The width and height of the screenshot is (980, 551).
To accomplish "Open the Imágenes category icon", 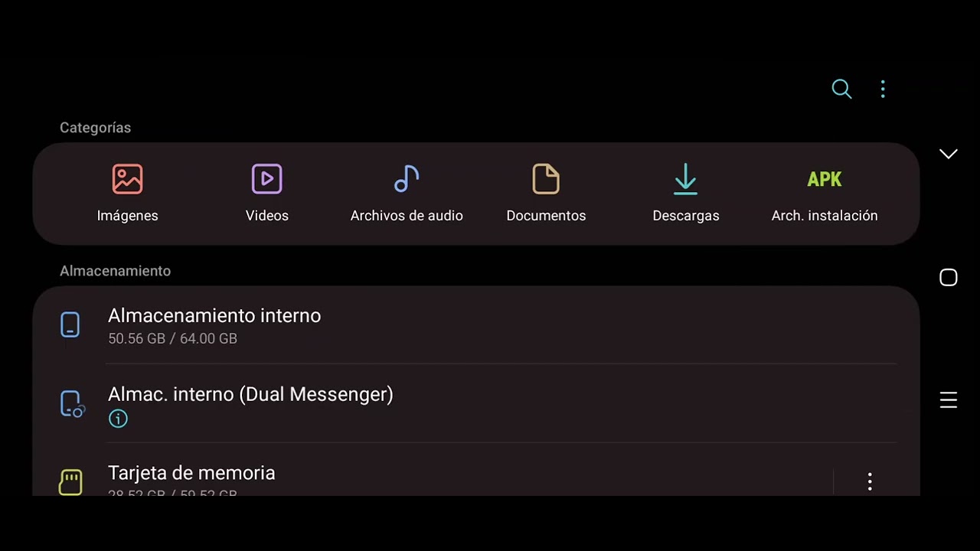I will click(127, 179).
